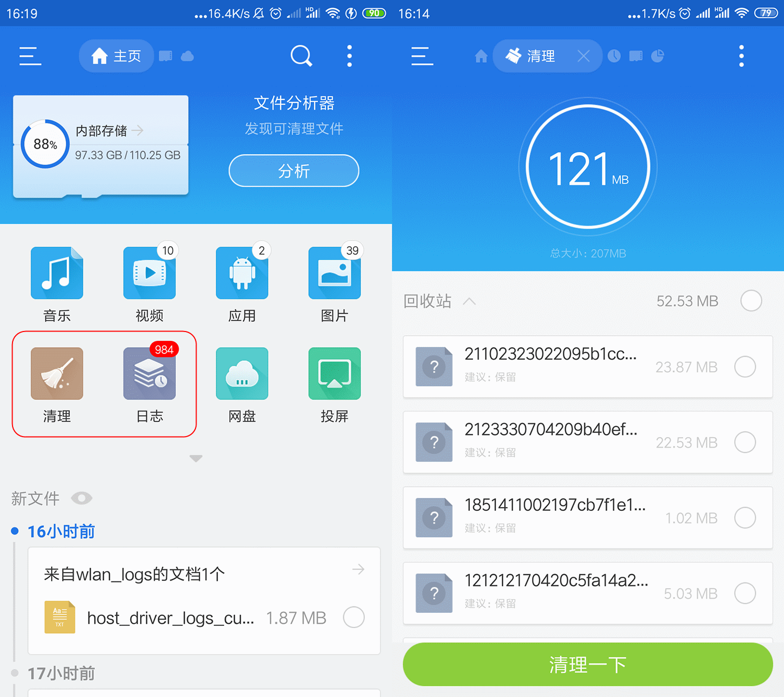The image size is (784, 697).
Task: Open the 投屏 screen cast icon
Action: 335,374
